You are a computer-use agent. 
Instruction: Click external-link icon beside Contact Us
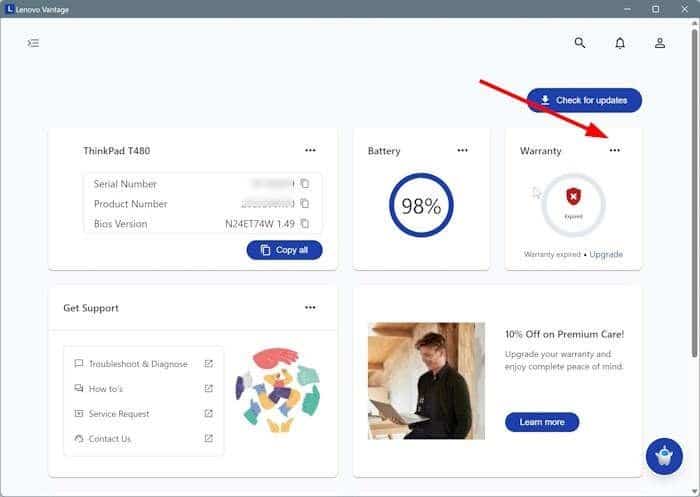coord(208,439)
